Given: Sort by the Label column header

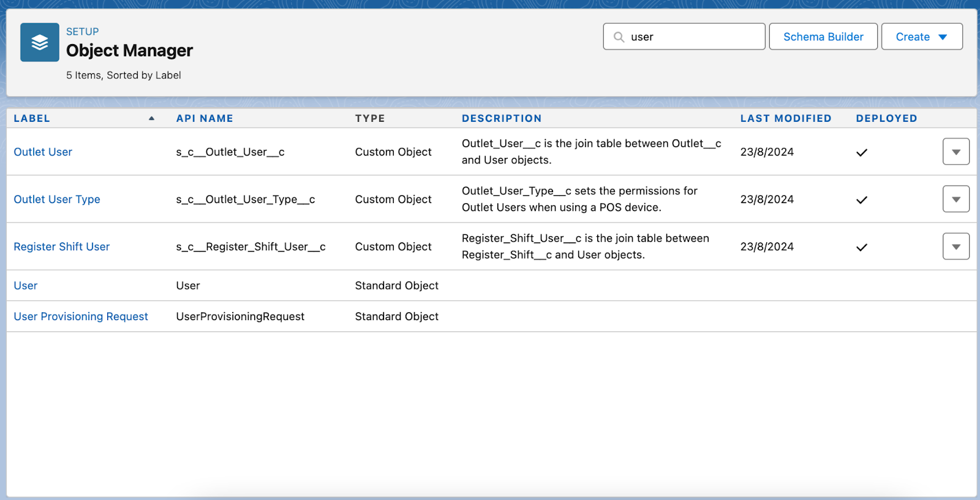Looking at the screenshot, I should 32,118.
